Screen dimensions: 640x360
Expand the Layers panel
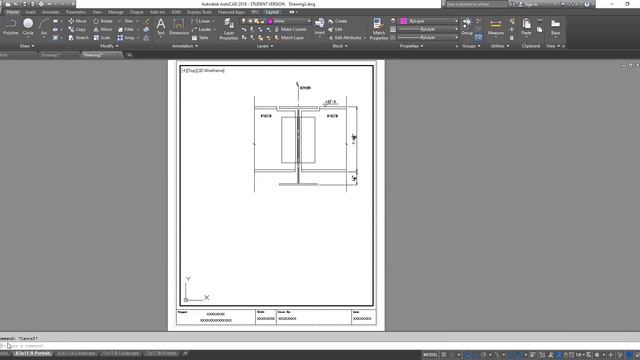(265, 46)
